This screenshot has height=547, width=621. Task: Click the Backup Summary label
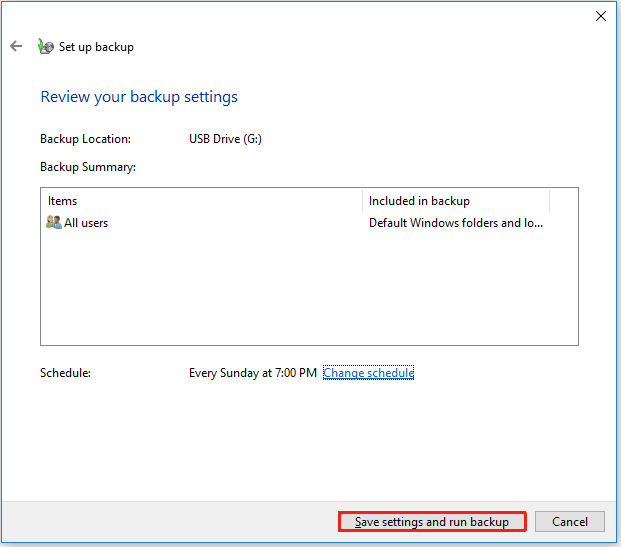pyautogui.click(x=88, y=167)
